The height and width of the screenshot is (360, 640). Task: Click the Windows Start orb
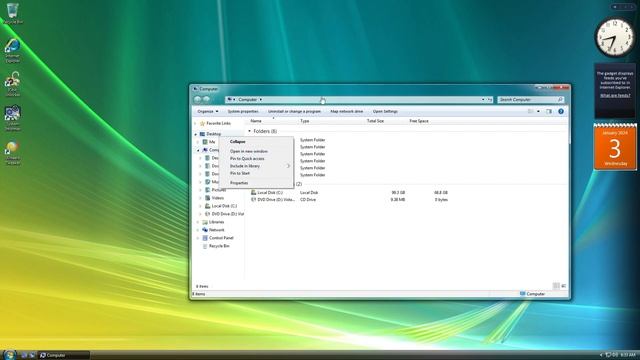pos(9,355)
